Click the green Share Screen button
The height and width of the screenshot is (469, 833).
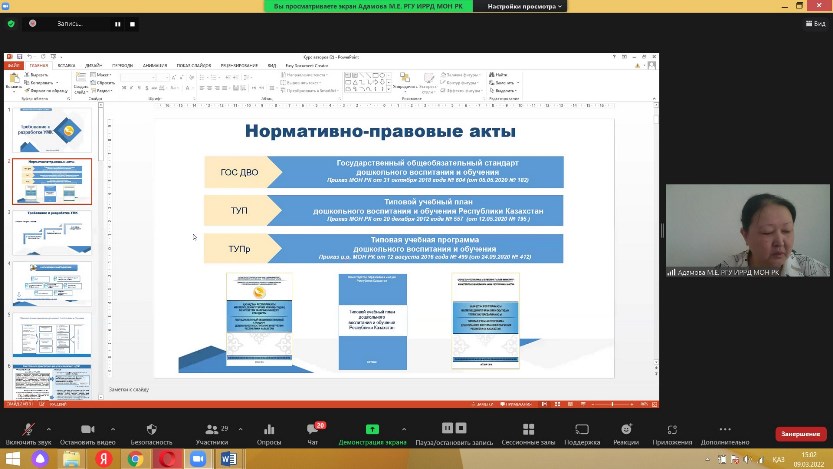(372, 429)
